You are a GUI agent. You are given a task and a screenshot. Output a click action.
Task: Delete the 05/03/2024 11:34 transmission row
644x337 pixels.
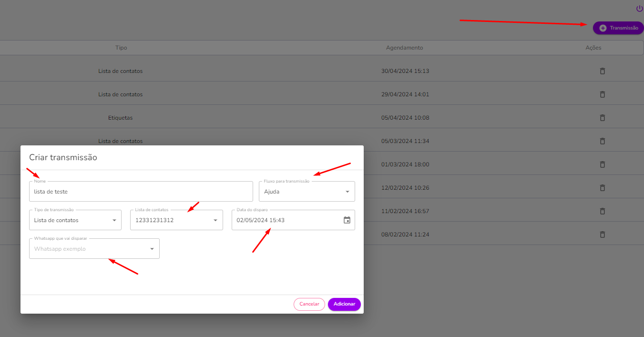click(x=602, y=141)
